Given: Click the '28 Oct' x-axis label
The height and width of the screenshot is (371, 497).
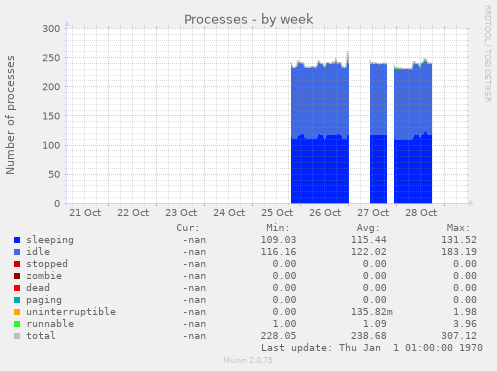Looking at the screenshot, I should 421,213.
